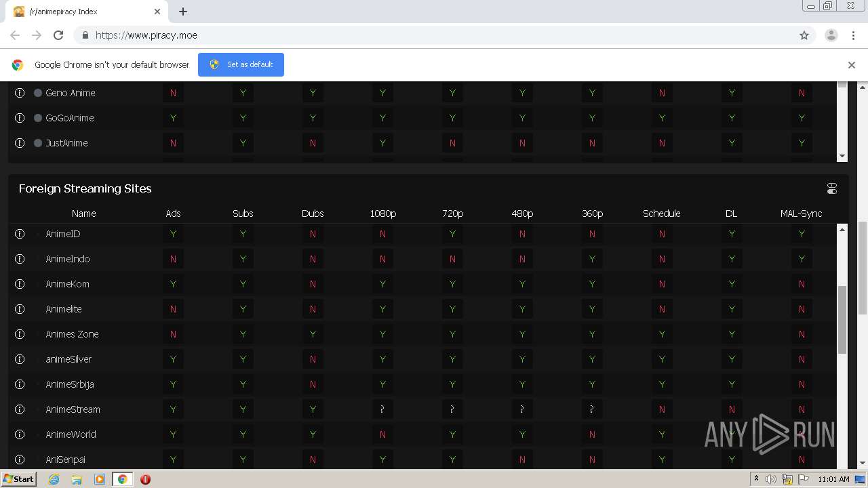The image size is (868, 488).
Task: Click the address bar URL
Action: pos(146,35)
